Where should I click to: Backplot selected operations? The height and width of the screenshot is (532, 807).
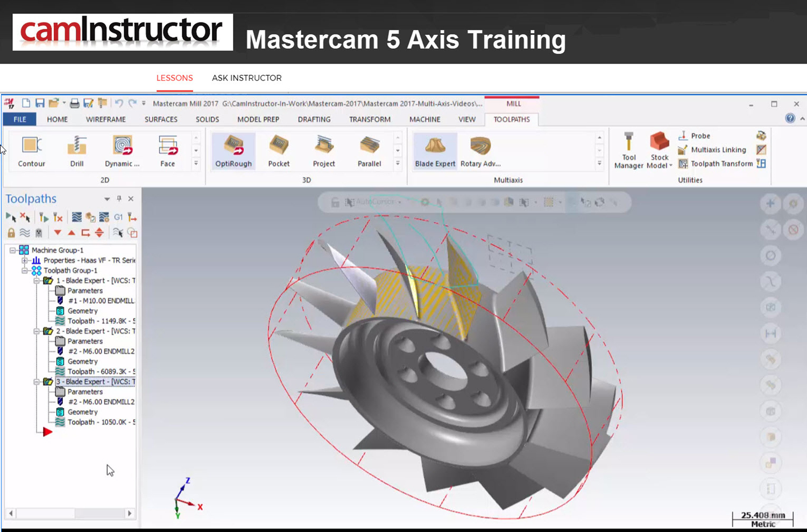tap(77, 217)
